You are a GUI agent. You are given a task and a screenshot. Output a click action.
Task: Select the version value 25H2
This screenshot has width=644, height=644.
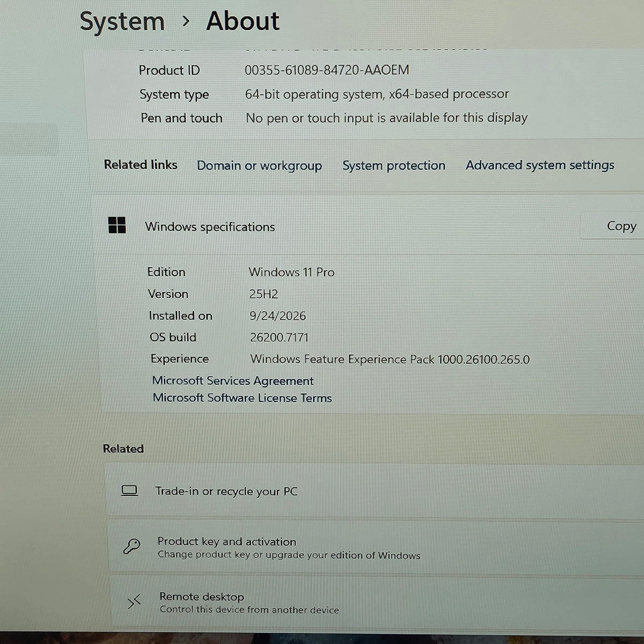point(264,294)
